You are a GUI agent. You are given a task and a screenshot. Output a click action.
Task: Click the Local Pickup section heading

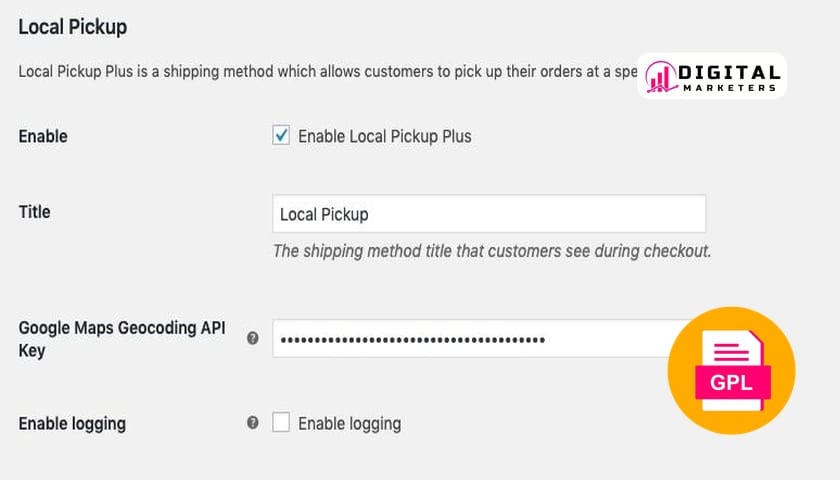[x=73, y=27]
